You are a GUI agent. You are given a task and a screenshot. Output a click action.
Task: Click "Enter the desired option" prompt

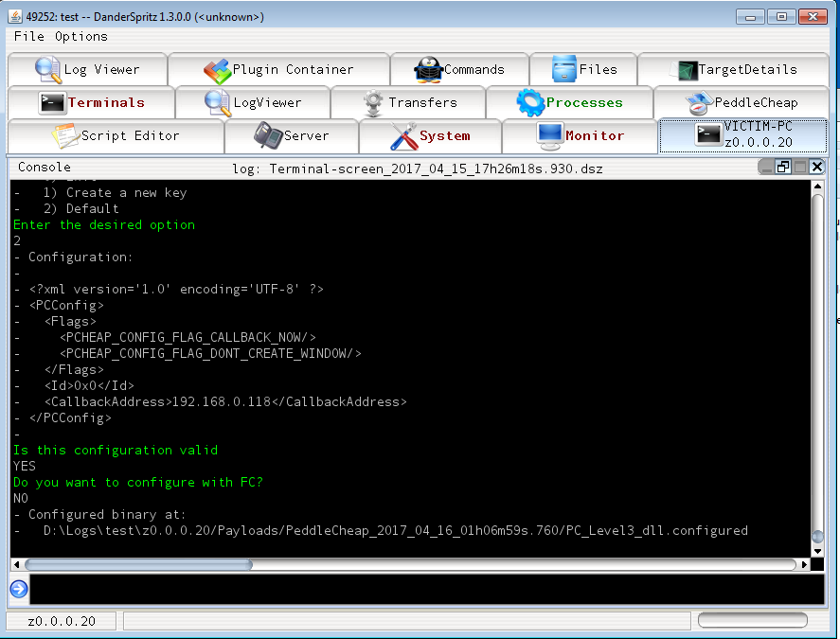[104, 225]
